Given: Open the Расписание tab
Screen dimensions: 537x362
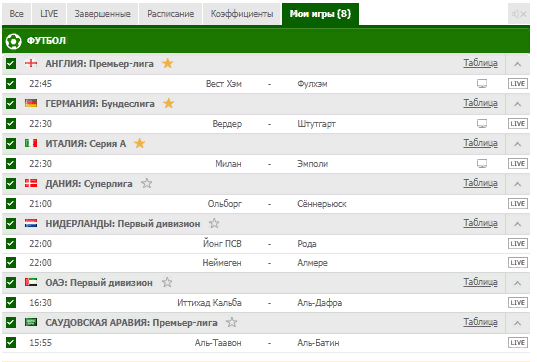Looking at the screenshot, I should coord(171,14).
